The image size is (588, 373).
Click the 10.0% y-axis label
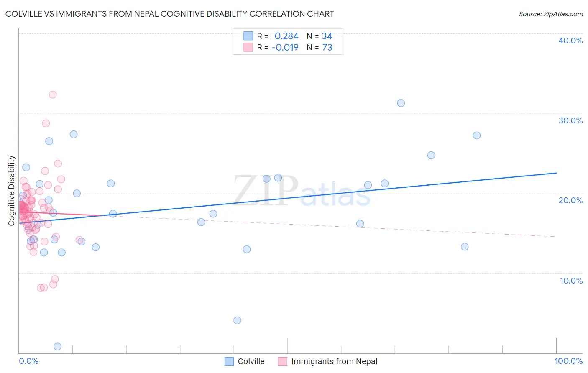571,281
